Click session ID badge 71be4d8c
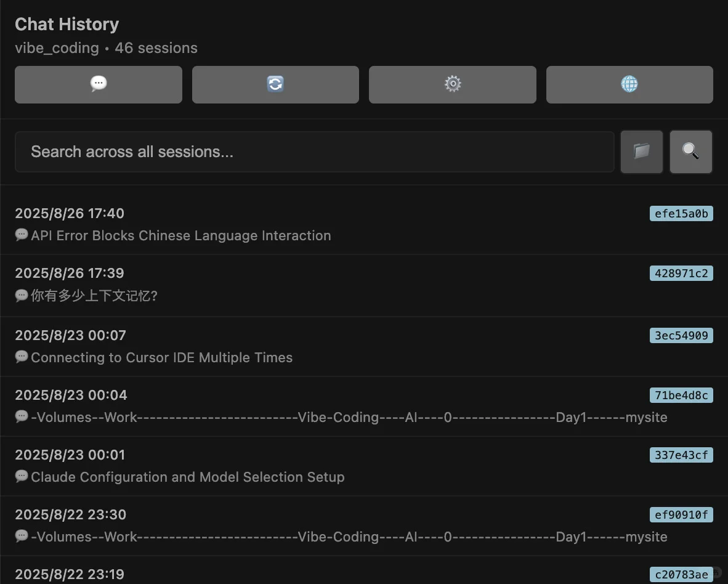Screen dimensions: 728x584 click(681, 395)
